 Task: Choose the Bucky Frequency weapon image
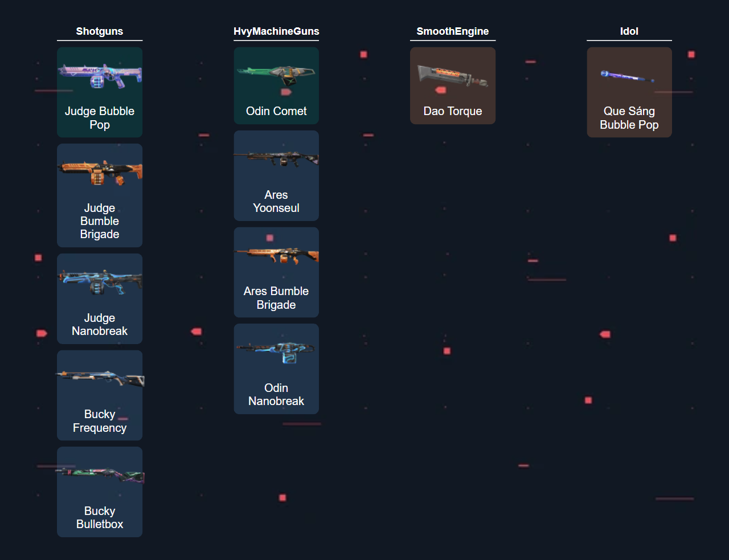100,379
